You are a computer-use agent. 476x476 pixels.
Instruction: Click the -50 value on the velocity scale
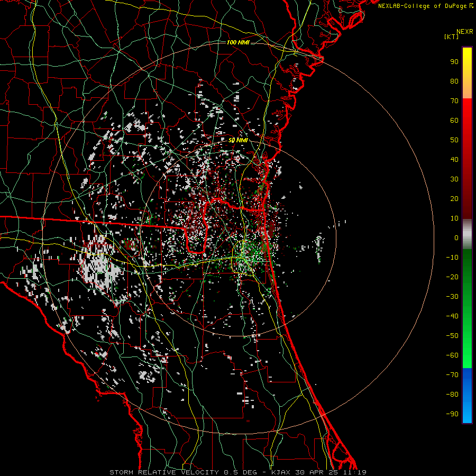pos(452,336)
